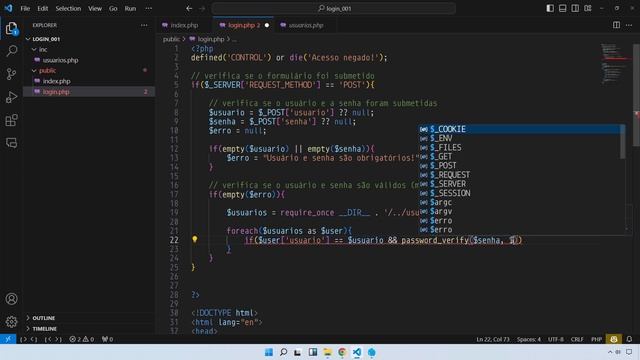
Task: Open the Source Control view
Action: tap(11, 74)
